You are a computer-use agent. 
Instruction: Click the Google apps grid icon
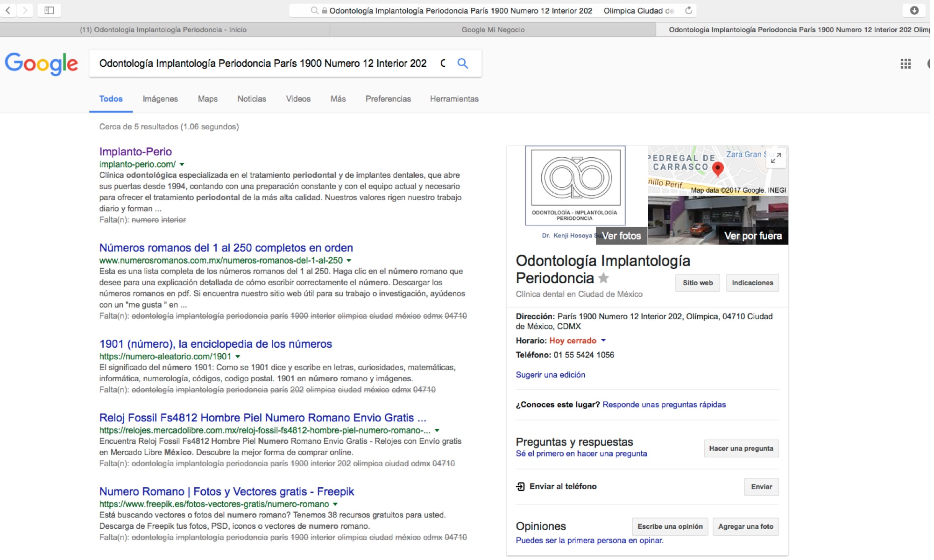click(906, 64)
